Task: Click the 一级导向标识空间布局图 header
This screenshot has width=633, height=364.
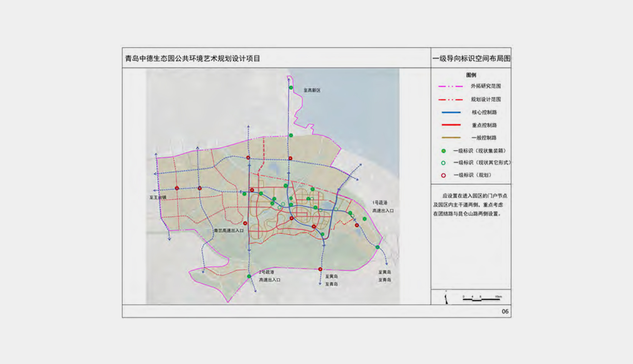Action: (471, 59)
